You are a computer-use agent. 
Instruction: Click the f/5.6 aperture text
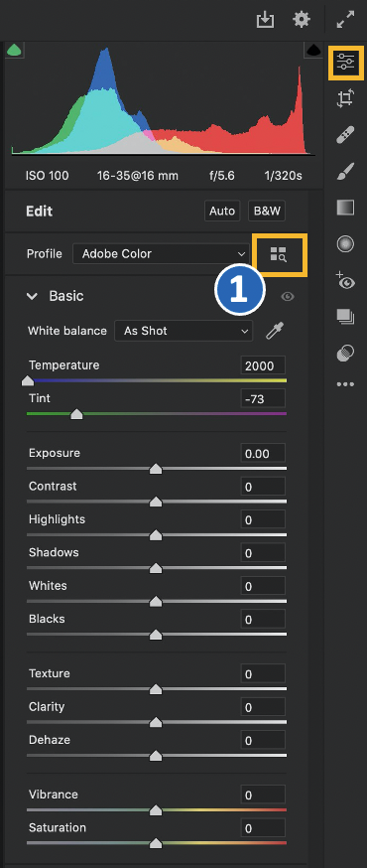tap(221, 176)
